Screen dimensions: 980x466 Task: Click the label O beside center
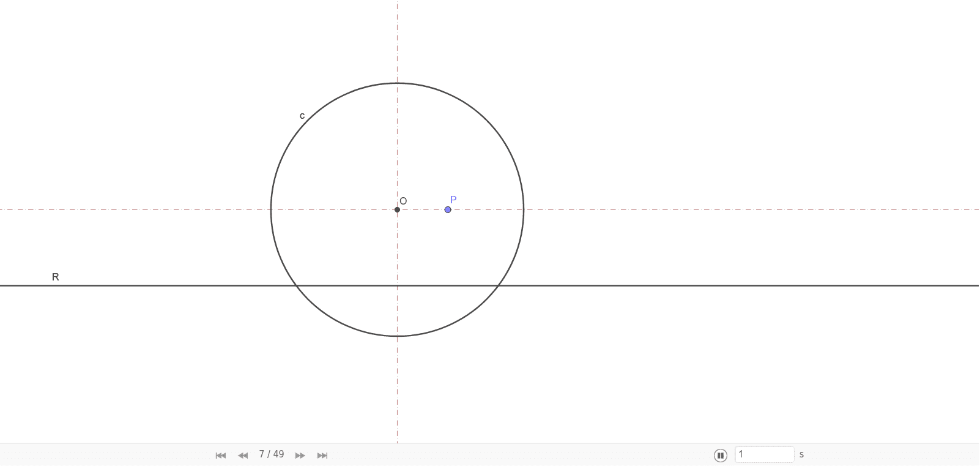pos(403,201)
